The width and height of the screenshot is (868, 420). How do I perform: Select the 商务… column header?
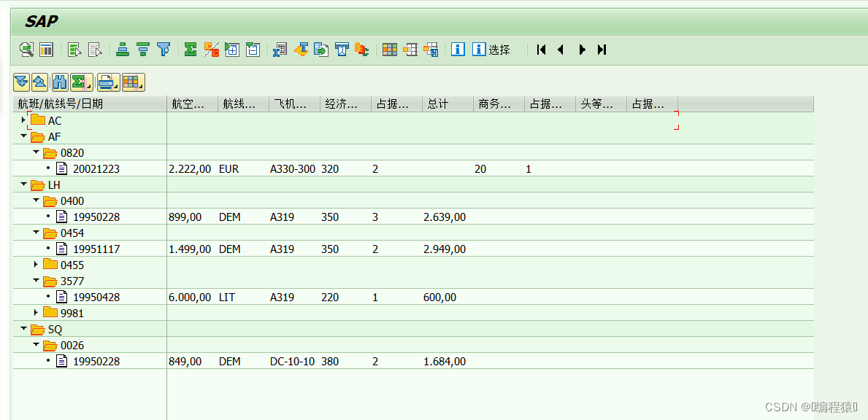[499, 104]
